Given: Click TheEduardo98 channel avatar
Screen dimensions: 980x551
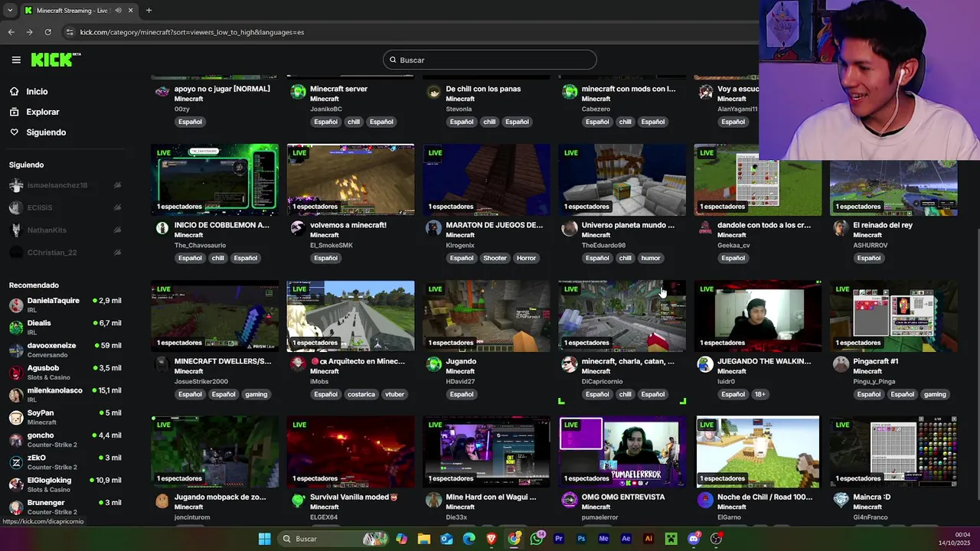Looking at the screenshot, I should 569,228.
